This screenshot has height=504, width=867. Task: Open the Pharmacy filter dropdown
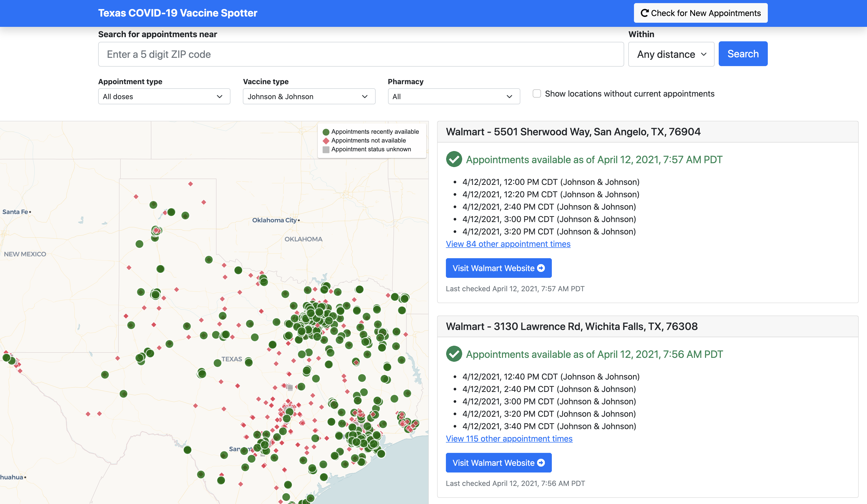(x=453, y=97)
